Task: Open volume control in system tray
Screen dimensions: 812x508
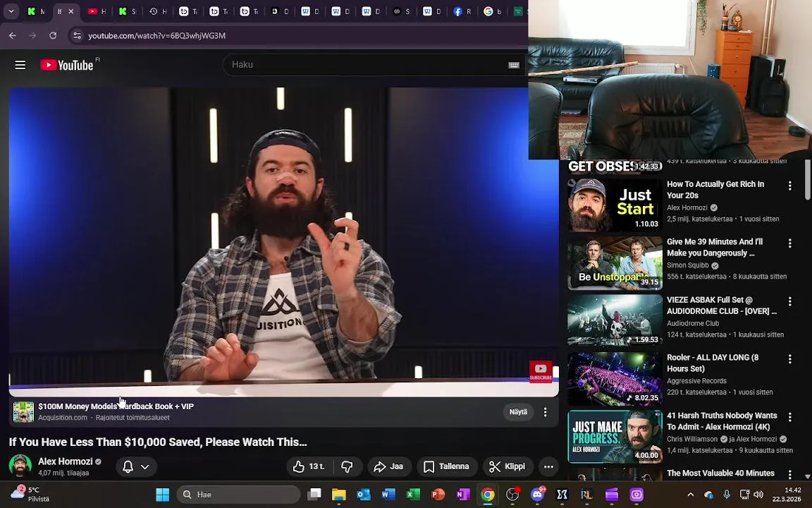Action: pos(758,495)
